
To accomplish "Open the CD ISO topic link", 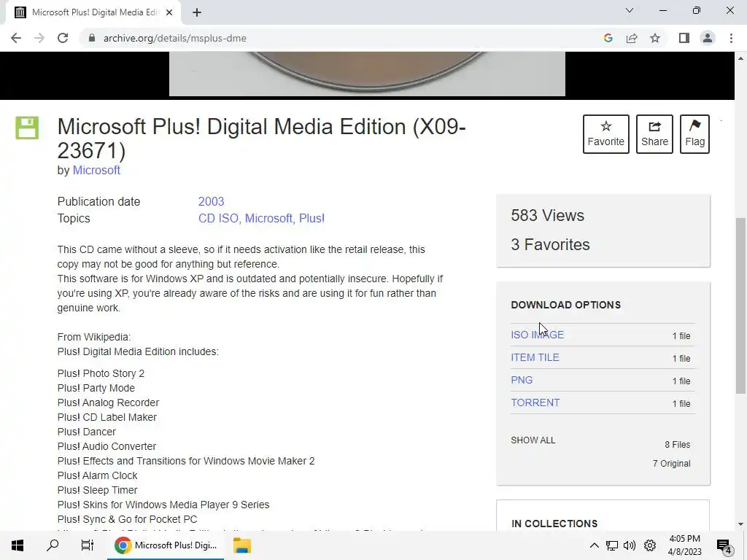I will (x=219, y=218).
